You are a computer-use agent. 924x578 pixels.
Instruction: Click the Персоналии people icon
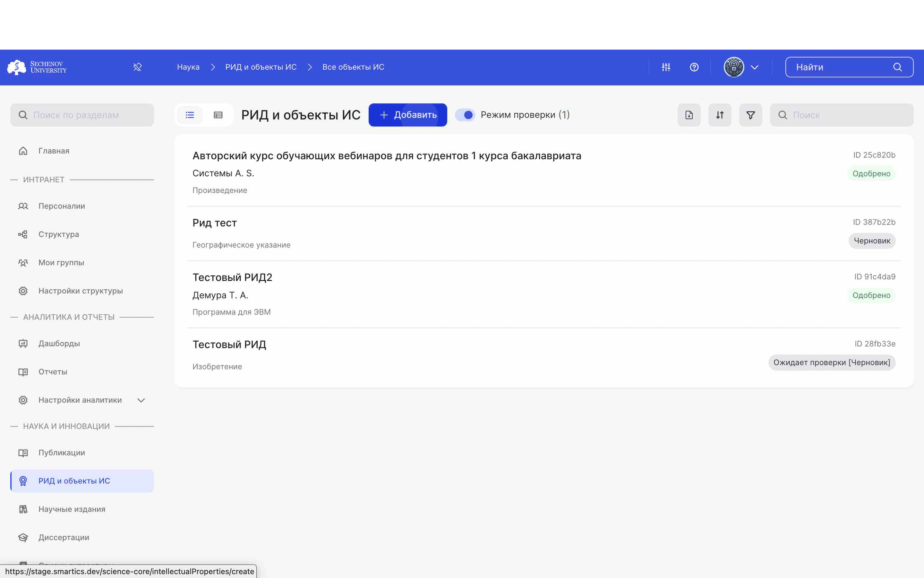pyautogui.click(x=23, y=206)
